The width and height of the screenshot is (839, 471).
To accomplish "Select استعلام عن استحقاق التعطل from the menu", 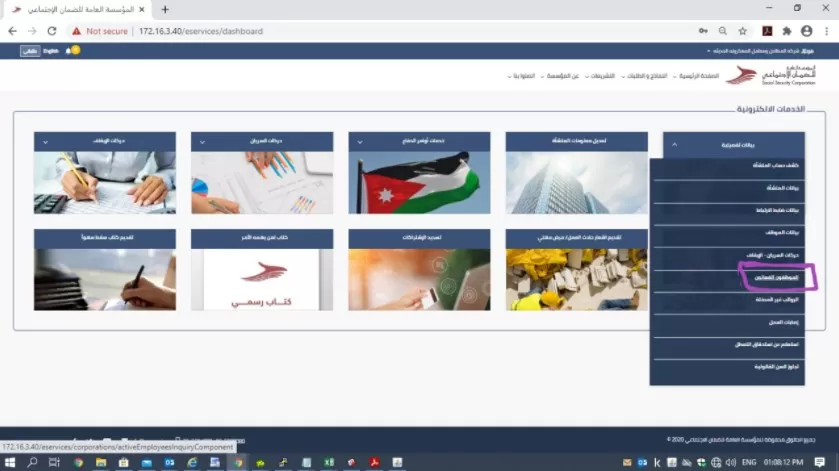I will click(x=727, y=344).
